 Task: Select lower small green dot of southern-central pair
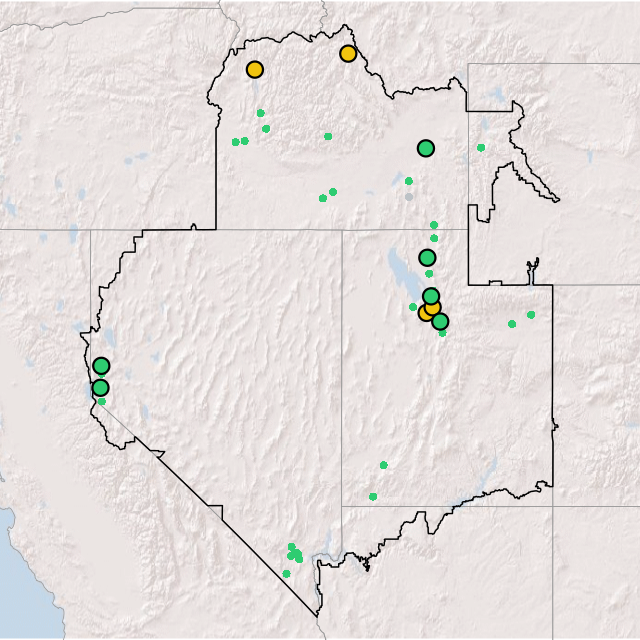click(x=373, y=496)
